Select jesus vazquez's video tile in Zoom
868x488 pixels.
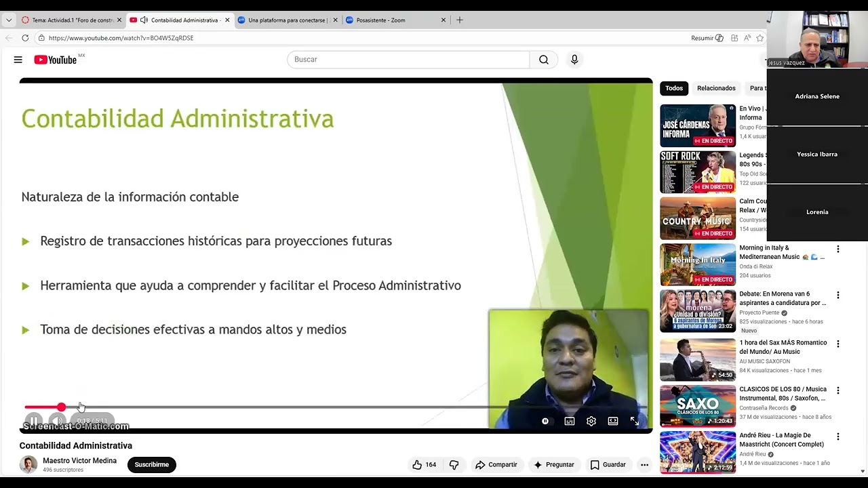pyautogui.click(x=817, y=39)
